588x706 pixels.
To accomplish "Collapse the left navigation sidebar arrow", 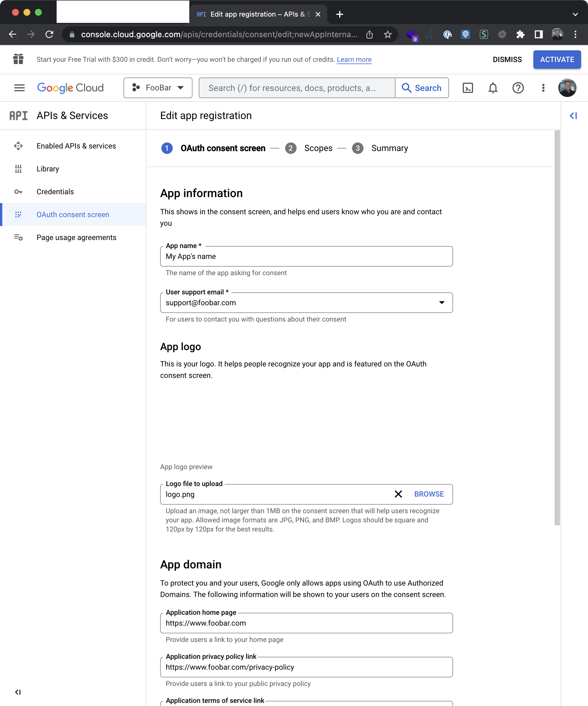I will coord(18,692).
